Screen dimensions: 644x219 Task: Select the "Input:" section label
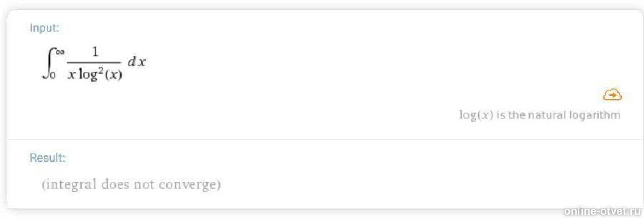point(44,28)
